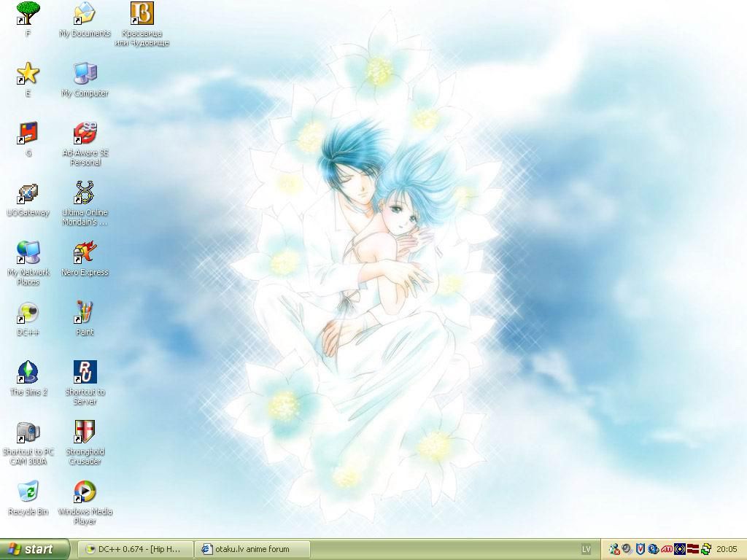Switch to DC++ 0.674 taskbar window

click(135, 549)
